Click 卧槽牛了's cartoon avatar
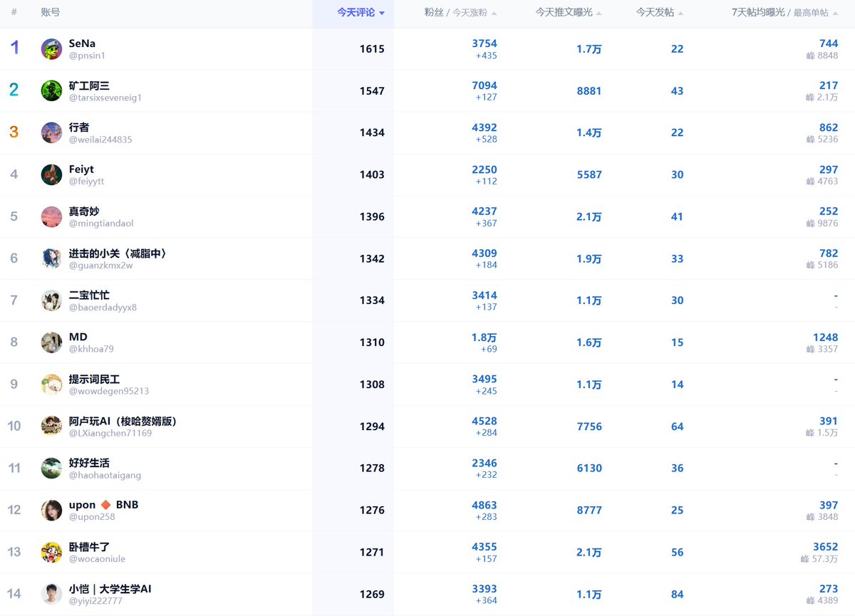 [51, 552]
